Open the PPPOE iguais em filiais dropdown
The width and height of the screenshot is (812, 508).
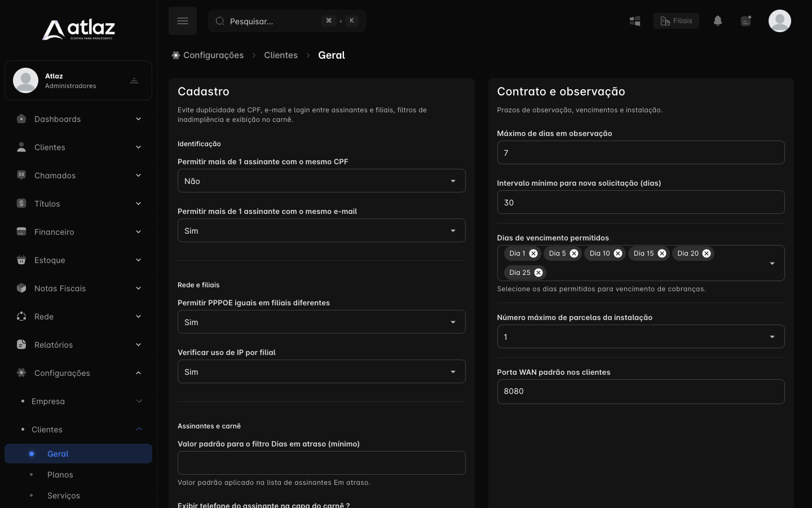[321, 322]
